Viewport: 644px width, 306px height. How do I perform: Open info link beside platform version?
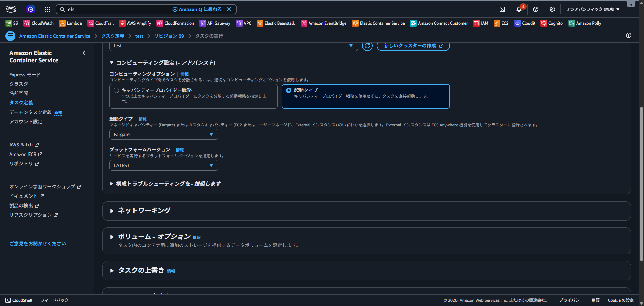click(180, 150)
